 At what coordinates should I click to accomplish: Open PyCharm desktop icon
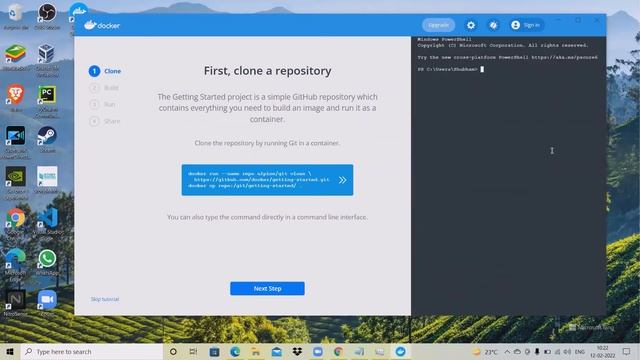point(47,101)
